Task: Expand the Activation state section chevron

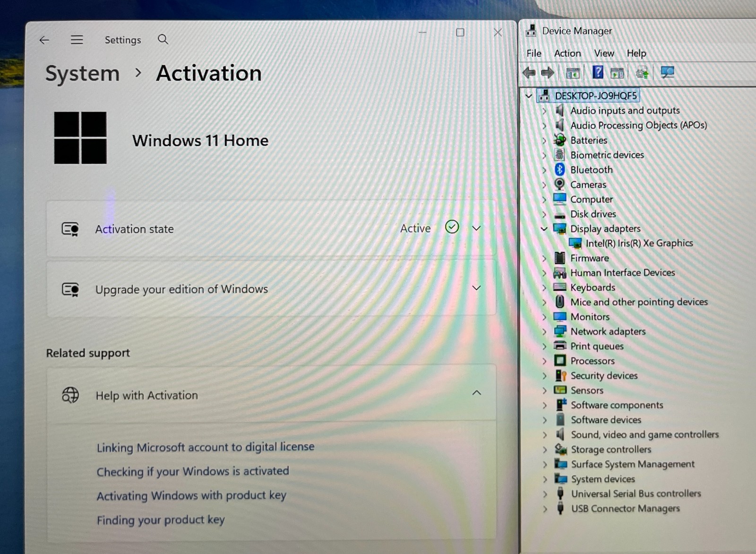Action: point(476,228)
